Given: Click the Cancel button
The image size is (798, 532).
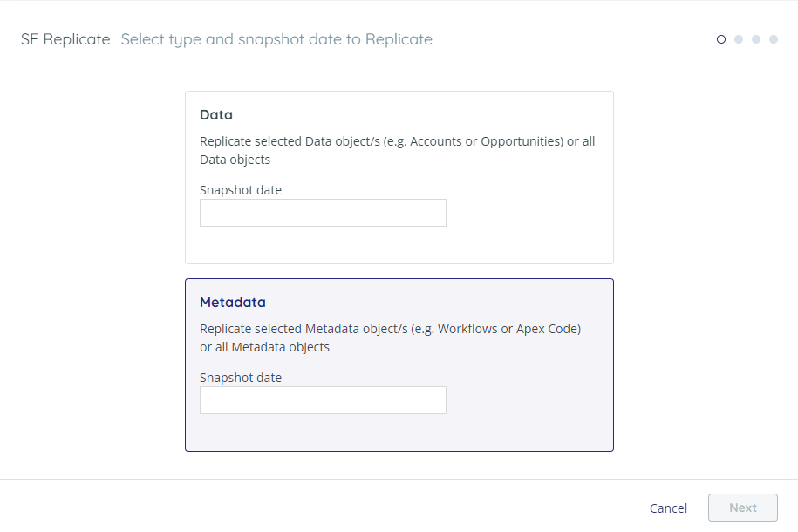Looking at the screenshot, I should coord(668,508).
